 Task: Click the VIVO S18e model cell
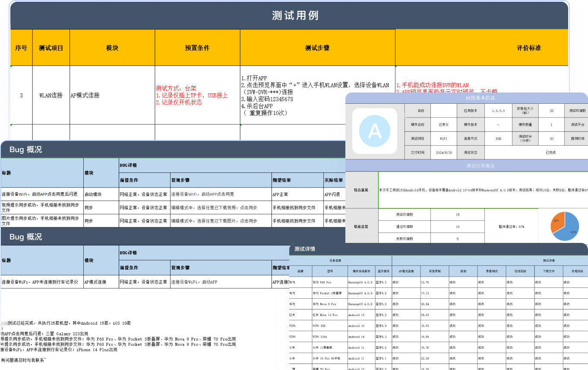330,336
